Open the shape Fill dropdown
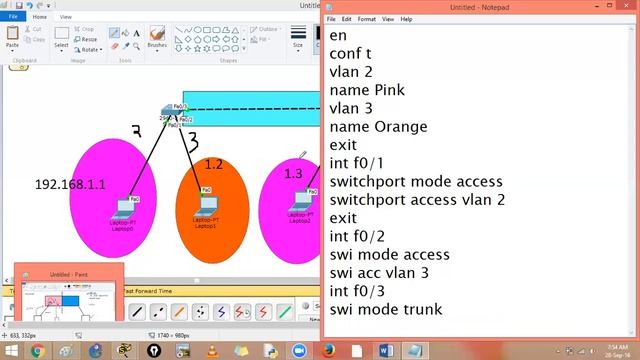 260,39
